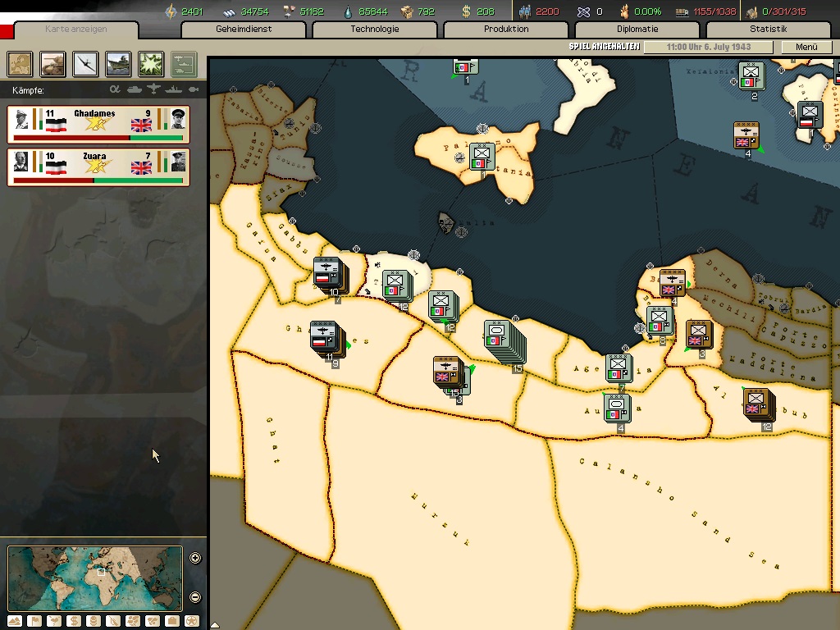Toggle the air battles plane filter

click(x=154, y=89)
